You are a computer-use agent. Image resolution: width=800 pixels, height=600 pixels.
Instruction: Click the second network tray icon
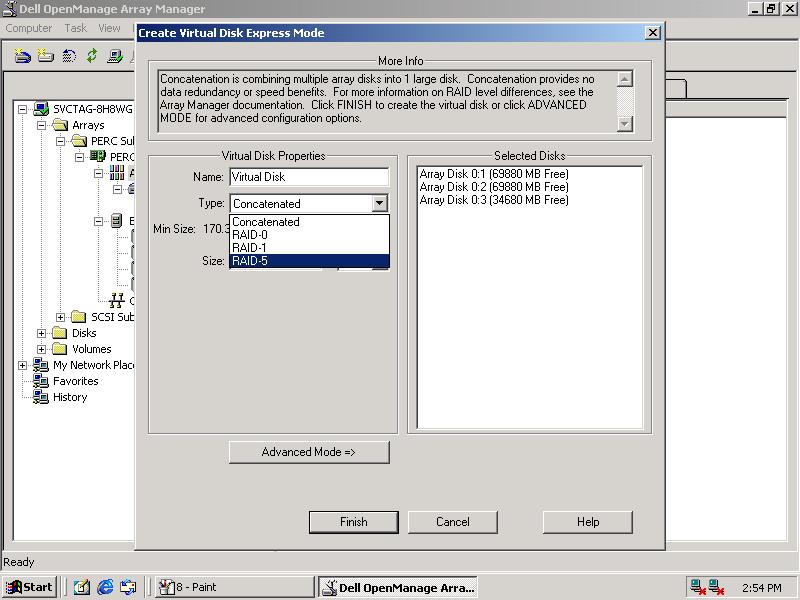tap(716, 587)
